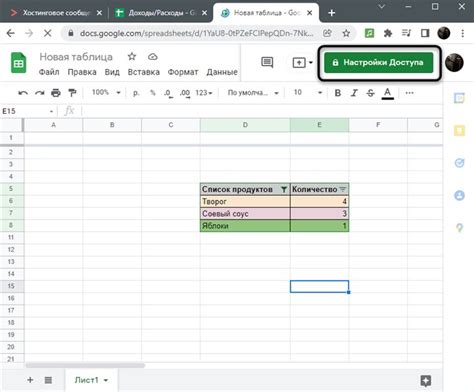This screenshot has width=474, height=392.
Task: Click the text color A icon
Action: coord(387,93)
